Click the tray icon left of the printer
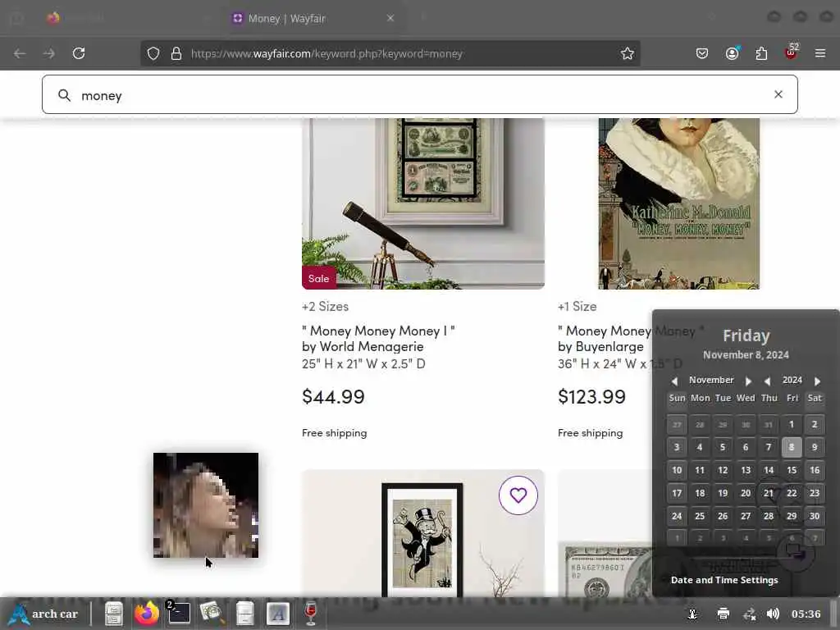This screenshot has height=630, width=840. coord(692,614)
